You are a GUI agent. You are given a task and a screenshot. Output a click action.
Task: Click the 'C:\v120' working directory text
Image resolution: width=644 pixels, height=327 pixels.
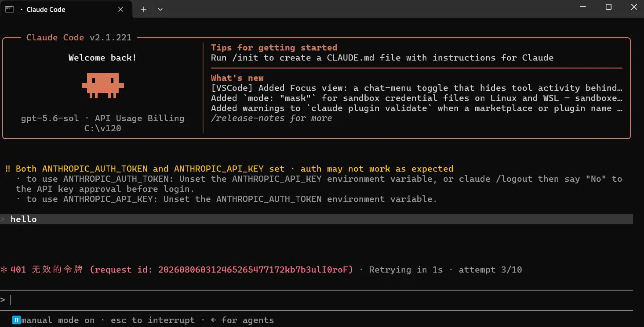click(x=102, y=129)
